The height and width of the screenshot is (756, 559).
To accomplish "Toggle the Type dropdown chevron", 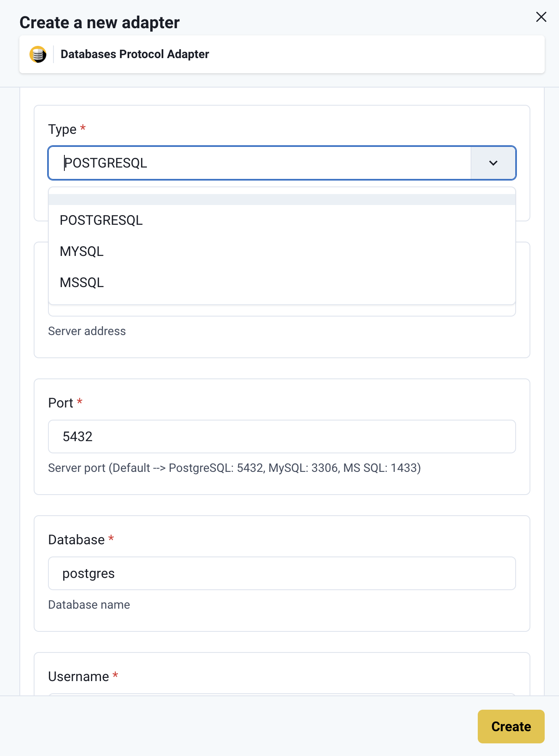I will point(493,163).
